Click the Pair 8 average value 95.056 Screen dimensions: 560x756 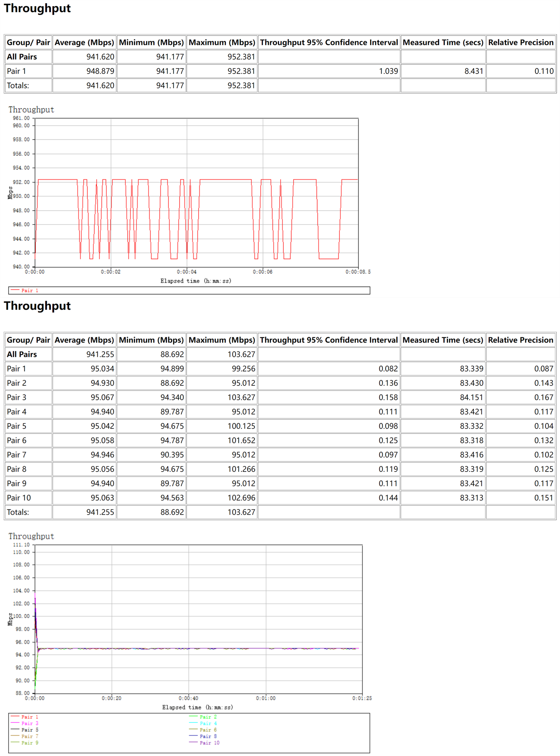point(102,469)
